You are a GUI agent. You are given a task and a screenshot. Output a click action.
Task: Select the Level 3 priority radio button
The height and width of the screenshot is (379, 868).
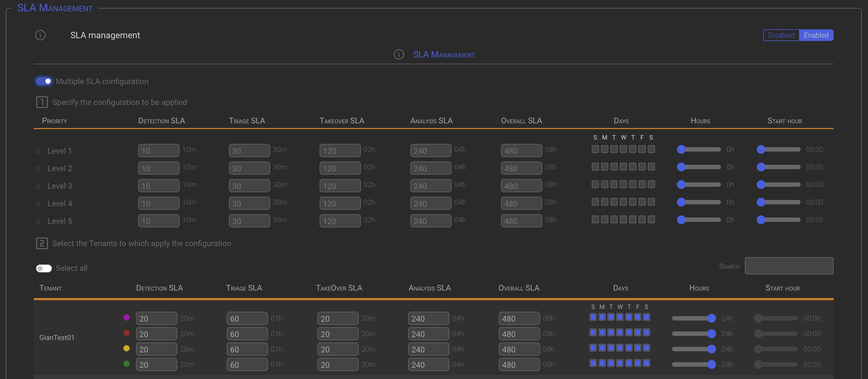tap(38, 186)
